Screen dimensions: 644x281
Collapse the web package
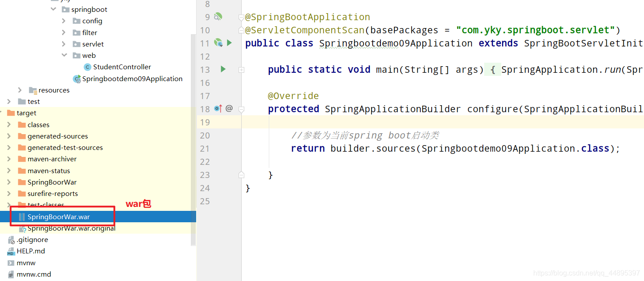click(x=64, y=55)
